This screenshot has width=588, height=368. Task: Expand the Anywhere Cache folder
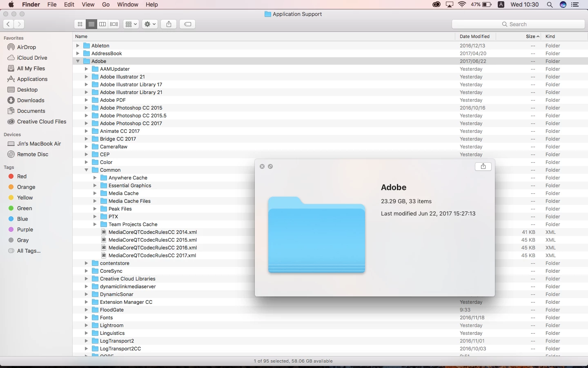pos(95,178)
